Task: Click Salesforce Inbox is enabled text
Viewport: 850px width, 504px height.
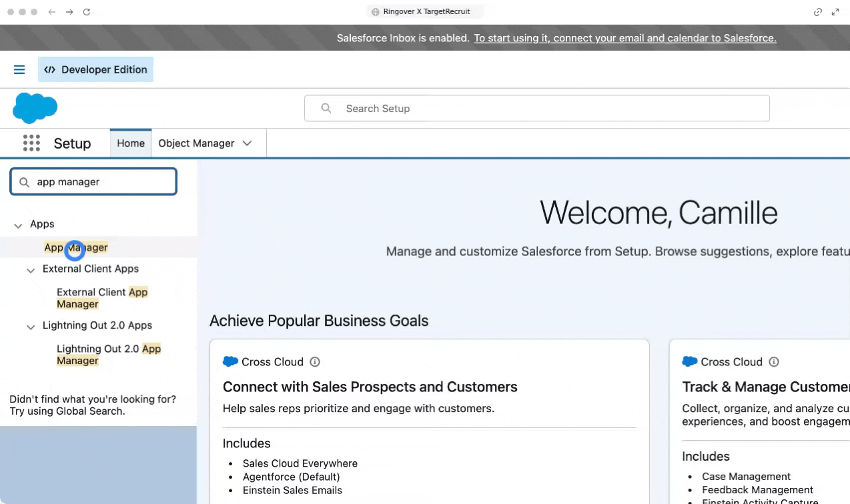Action: [403, 38]
